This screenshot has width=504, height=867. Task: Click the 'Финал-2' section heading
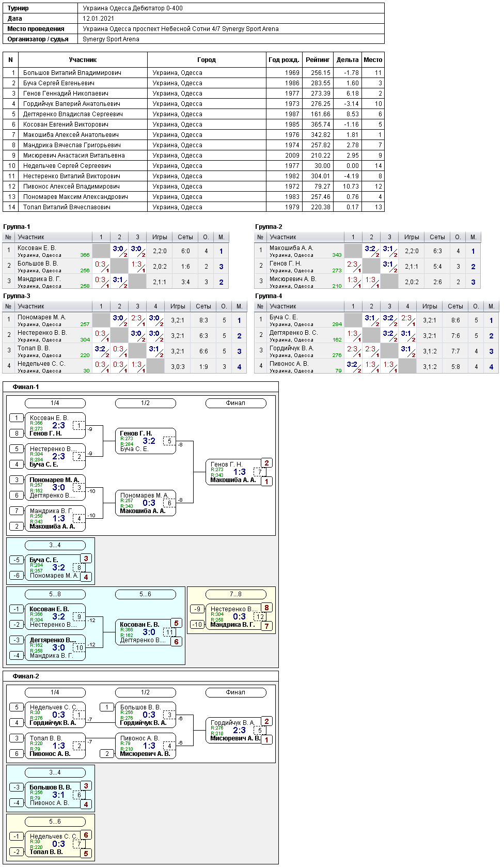point(26,676)
